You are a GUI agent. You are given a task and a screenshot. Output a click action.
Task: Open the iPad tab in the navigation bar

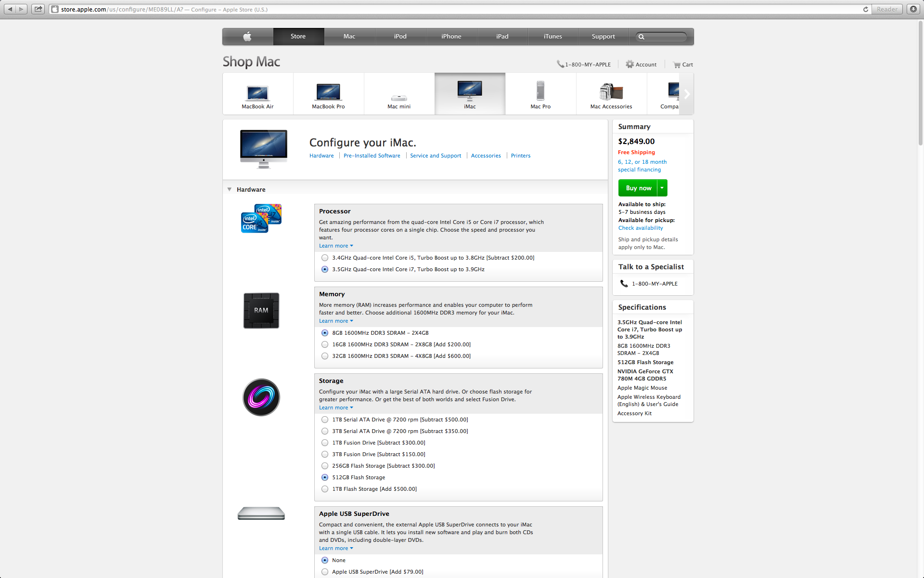click(x=502, y=37)
